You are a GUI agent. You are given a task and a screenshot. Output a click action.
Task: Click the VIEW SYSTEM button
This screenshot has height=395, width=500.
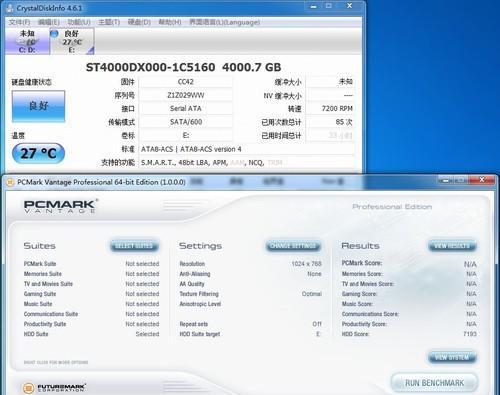(452, 357)
